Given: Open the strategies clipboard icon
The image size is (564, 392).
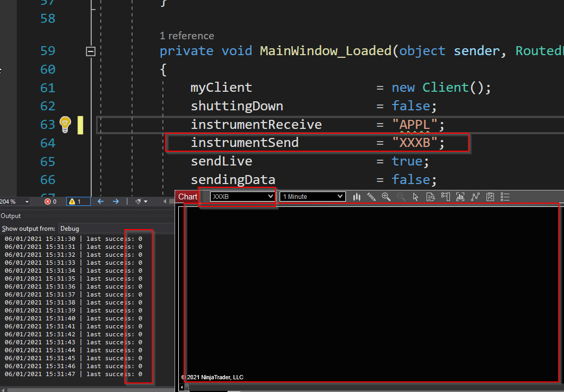Looking at the screenshot, I should [x=490, y=197].
